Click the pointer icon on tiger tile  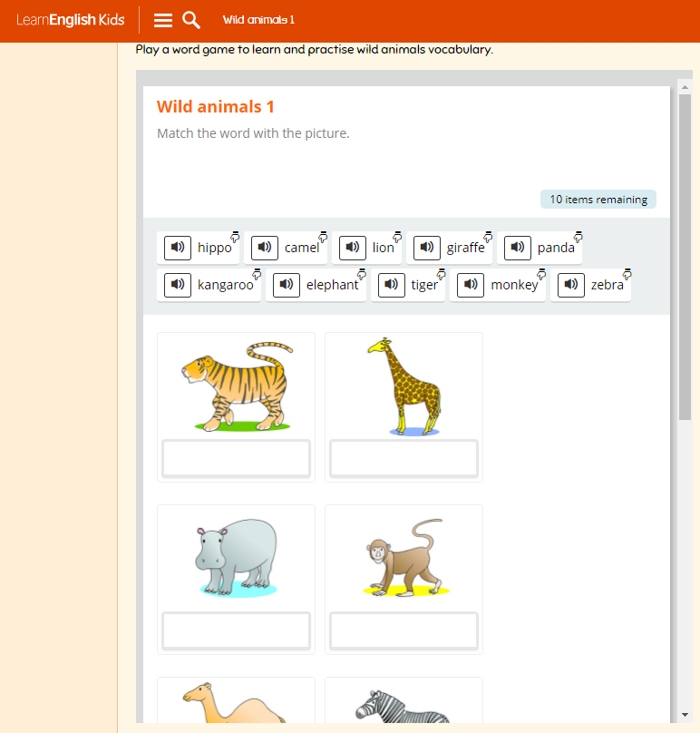click(441, 274)
